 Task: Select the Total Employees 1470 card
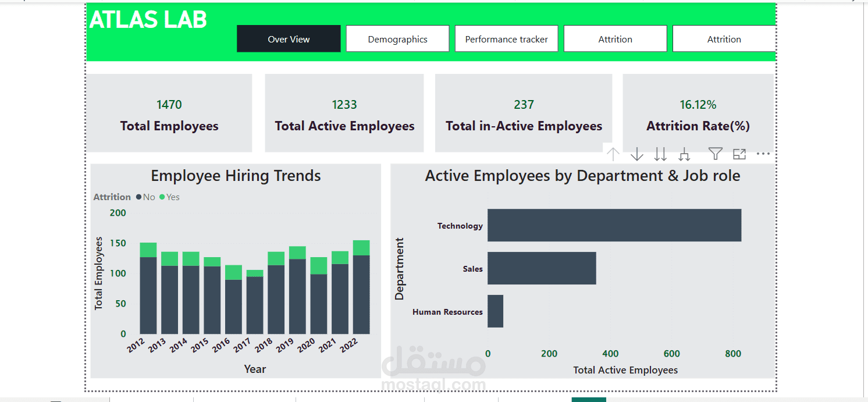[x=169, y=113]
